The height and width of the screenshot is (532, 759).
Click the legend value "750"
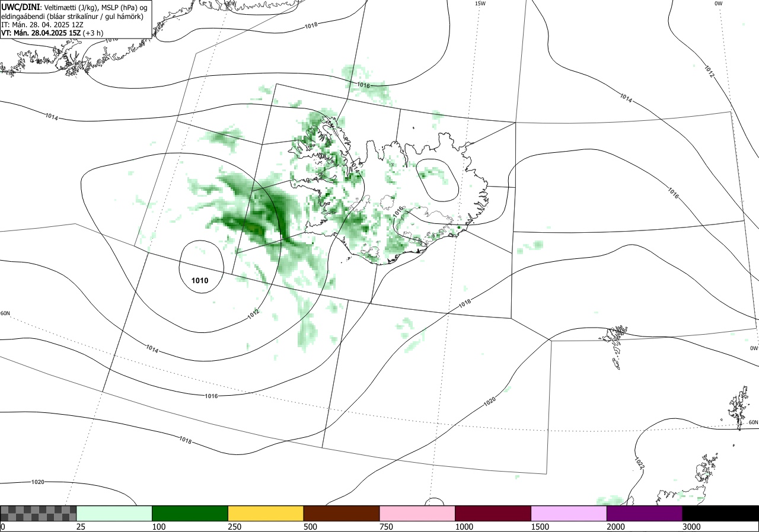(386, 527)
